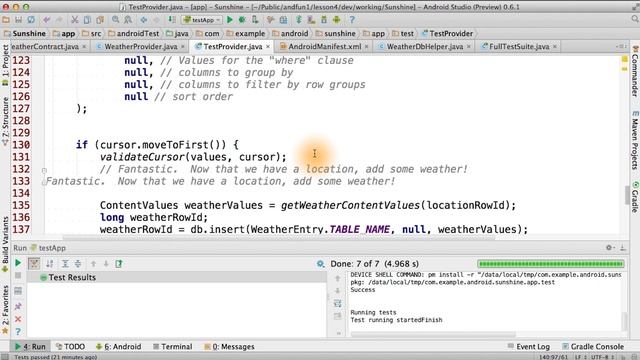Open the Build Variants side panel
Screen dimensions: 640x360
[x=5, y=244]
